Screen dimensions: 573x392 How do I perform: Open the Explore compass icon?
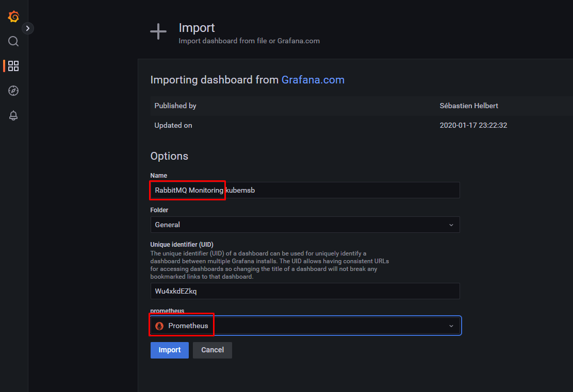[x=13, y=91]
